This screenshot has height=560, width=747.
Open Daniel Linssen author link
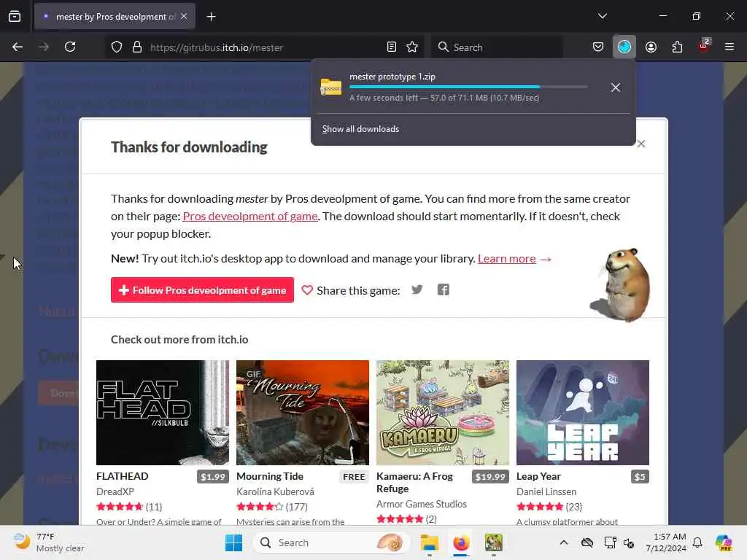pos(546,491)
